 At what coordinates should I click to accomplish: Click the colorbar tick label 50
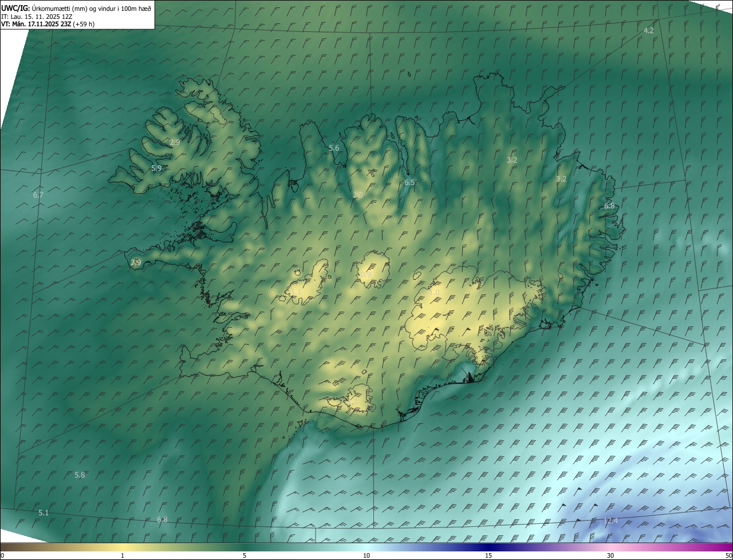728,555
